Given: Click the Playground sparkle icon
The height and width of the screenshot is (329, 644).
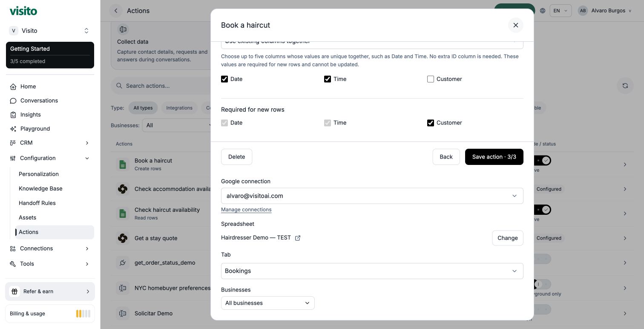Looking at the screenshot, I should click(13, 129).
